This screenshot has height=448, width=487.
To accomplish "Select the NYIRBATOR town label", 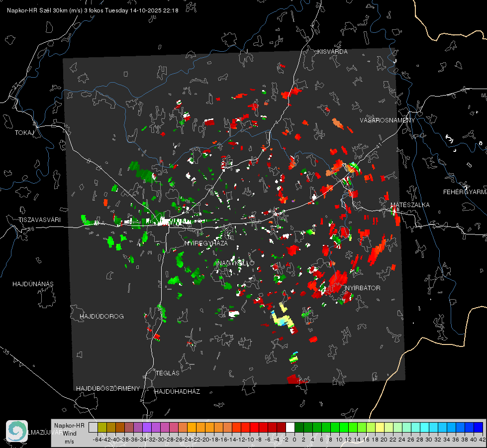I will (x=363, y=288).
